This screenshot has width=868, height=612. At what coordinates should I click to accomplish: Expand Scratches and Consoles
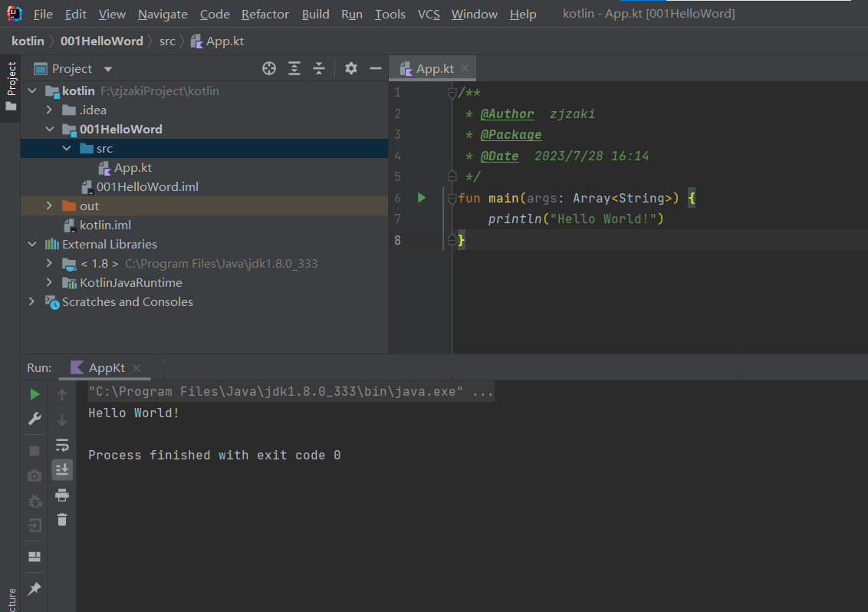point(31,301)
